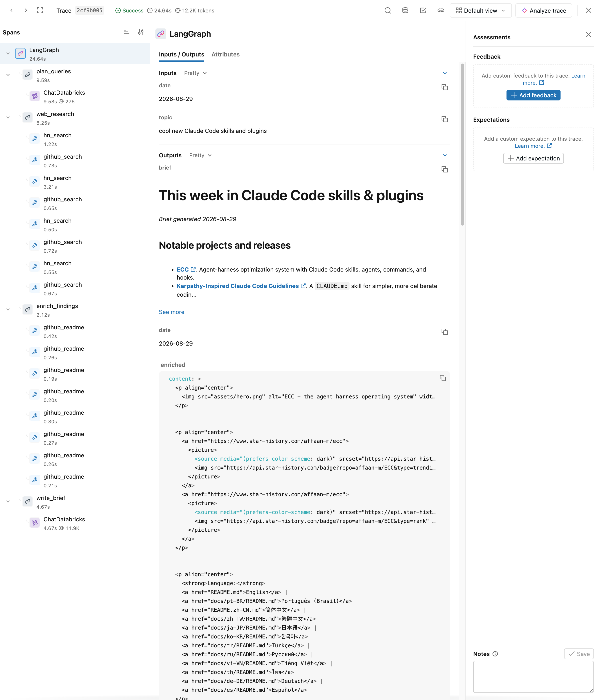
Task: Click tool icon of github_readme 0.30s
Action: [x=35, y=416]
